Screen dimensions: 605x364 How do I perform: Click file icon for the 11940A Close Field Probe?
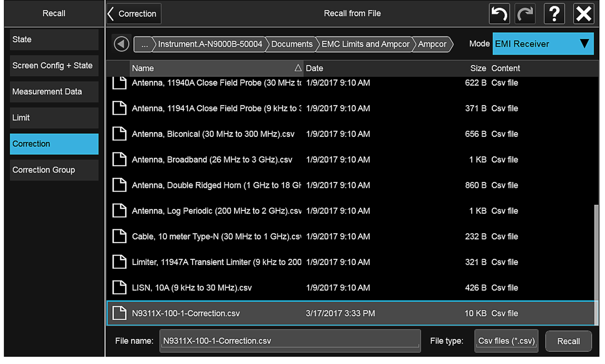click(119, 83)
